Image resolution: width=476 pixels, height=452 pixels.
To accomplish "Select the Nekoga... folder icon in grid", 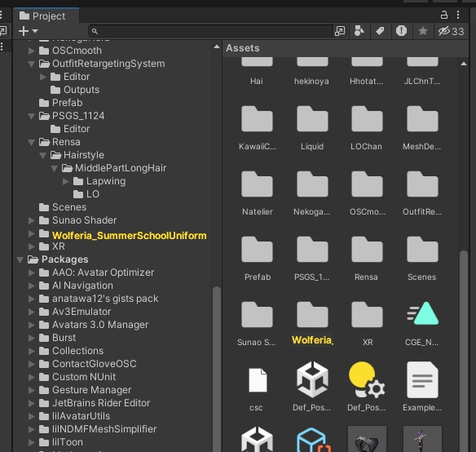I will [312, 184].
